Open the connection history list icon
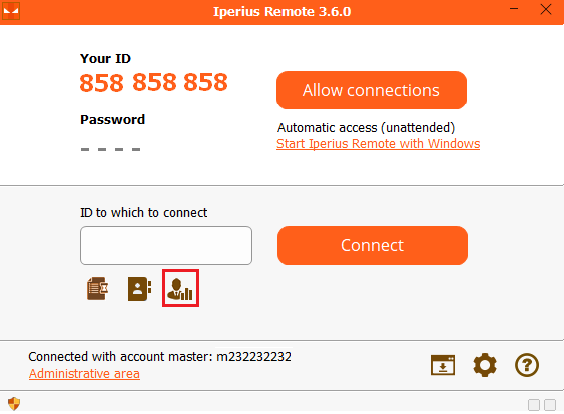564x414 pixels. 97,288
